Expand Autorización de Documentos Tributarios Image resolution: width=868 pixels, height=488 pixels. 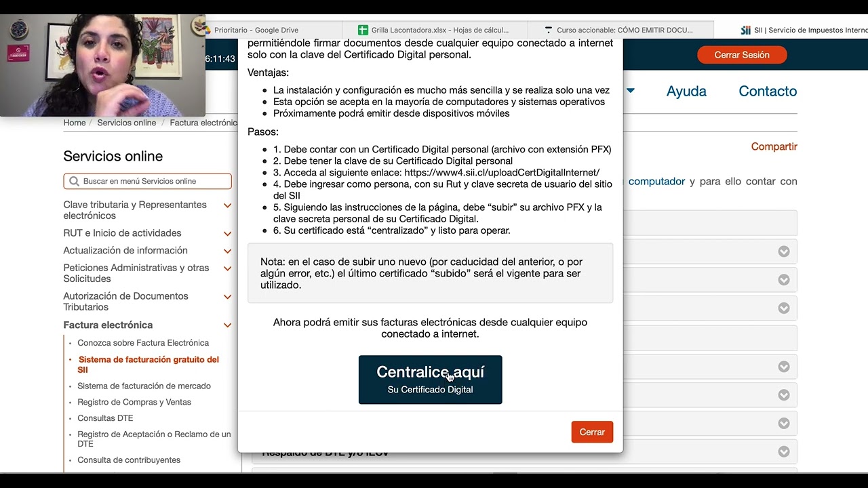228,297
